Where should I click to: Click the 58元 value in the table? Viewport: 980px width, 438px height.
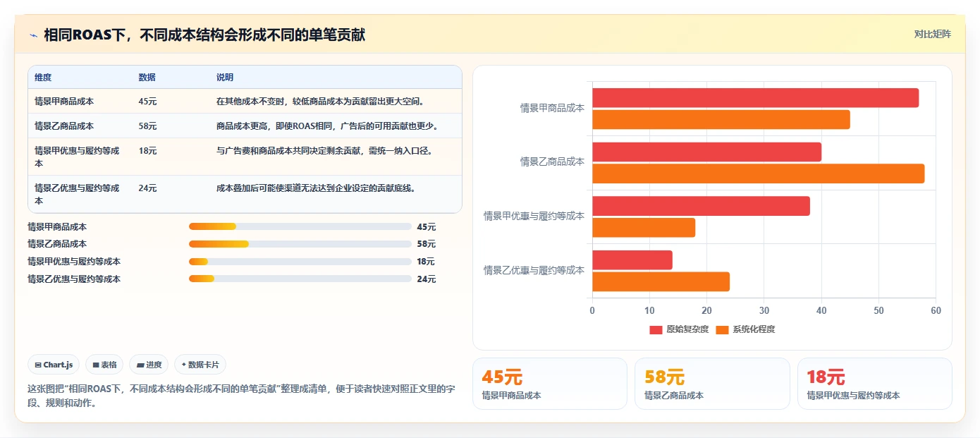coord(147,126)
